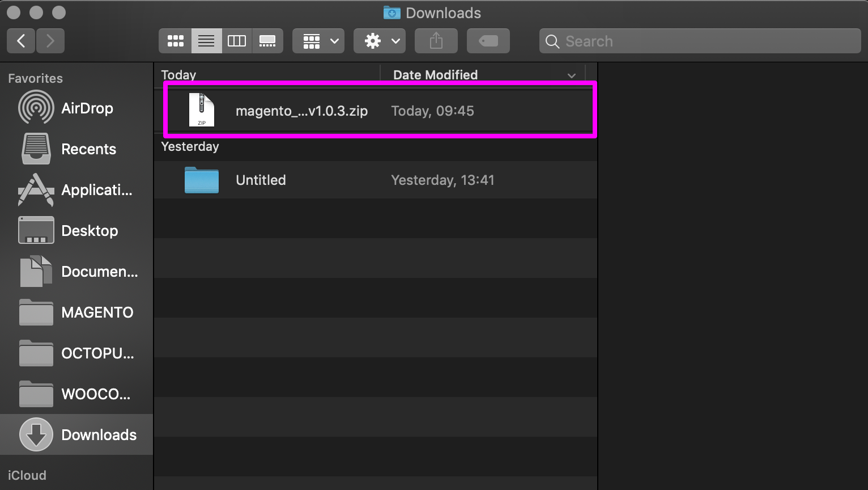The height and width of the screenshot is (490, 868).
Task: Open the WOOCO… folder in sidebar
Action: tap(76, 394)
